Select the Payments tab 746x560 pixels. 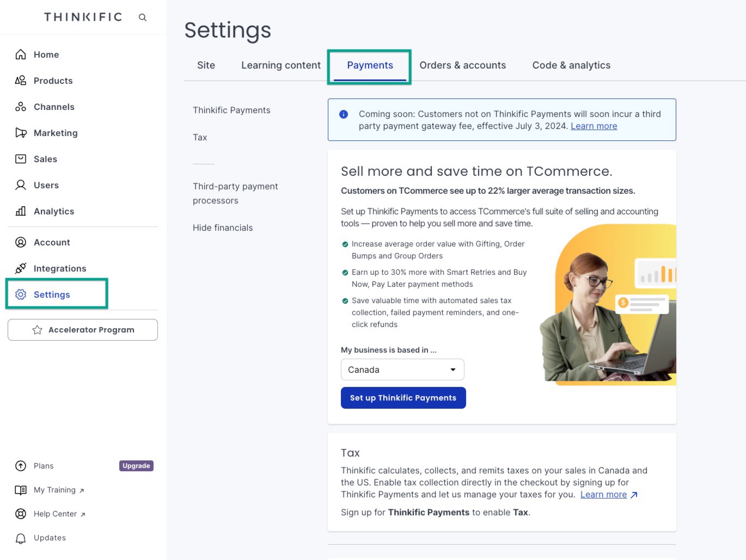[370, 65]
